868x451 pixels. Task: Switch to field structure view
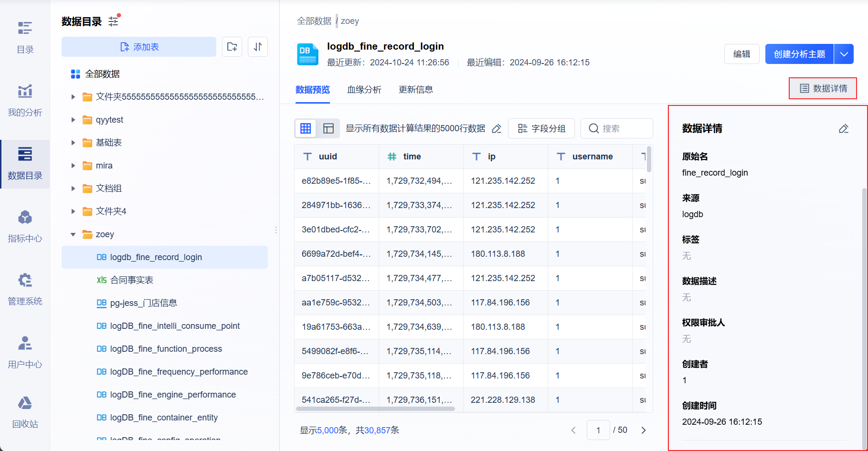(328, 128)
